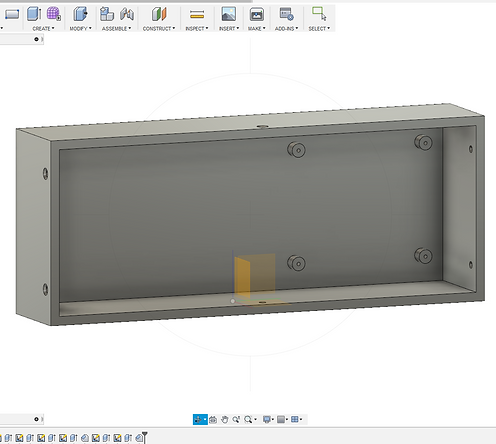This screenshot has height=444, width=496.
Task: Click the 3D Print icon above Make
Action: tap(257, 14)
